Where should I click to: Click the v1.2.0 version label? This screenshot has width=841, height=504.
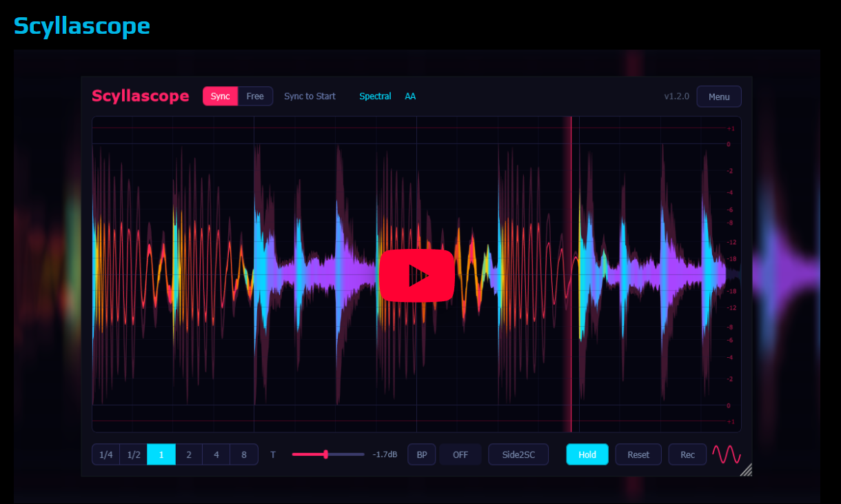676,97
